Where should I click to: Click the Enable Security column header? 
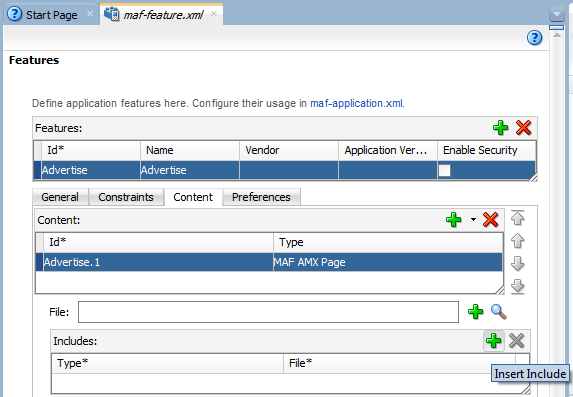pos(487,150)
